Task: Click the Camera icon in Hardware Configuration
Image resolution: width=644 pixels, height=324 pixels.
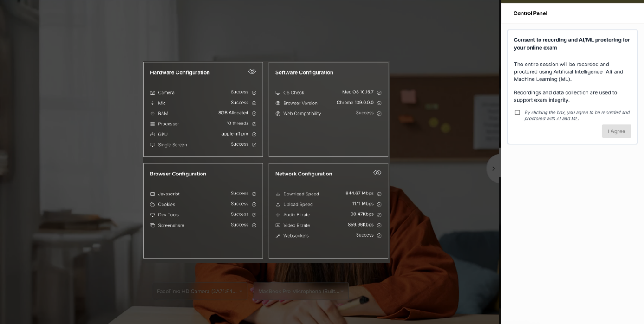Action: (153, 93)
